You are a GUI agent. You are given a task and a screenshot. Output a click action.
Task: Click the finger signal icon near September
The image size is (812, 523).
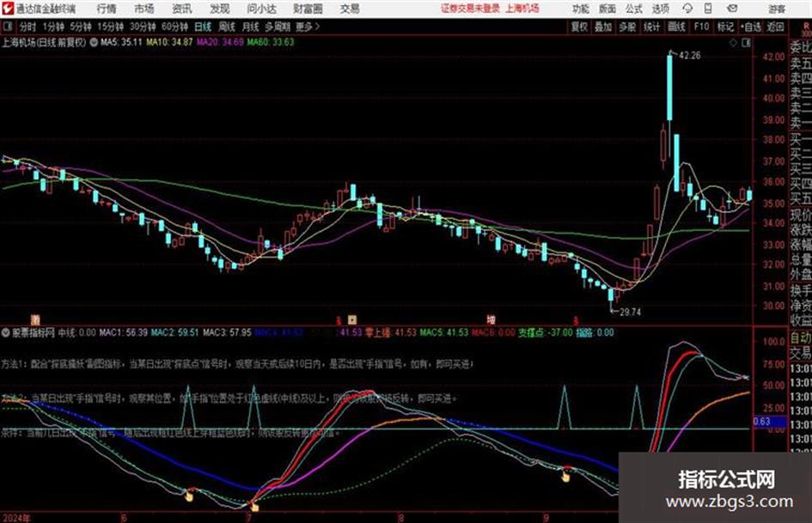pyautogui.click(x=565, y=475)
